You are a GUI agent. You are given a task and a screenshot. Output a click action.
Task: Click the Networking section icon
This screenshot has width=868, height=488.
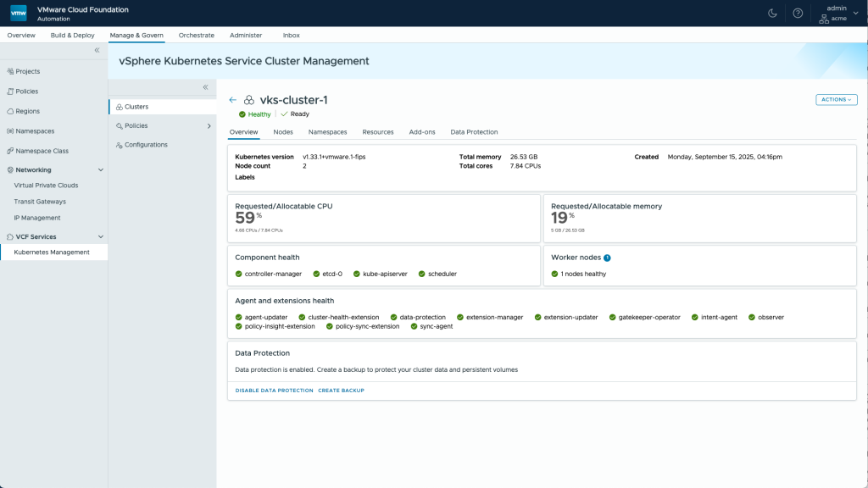pos(10,169)
